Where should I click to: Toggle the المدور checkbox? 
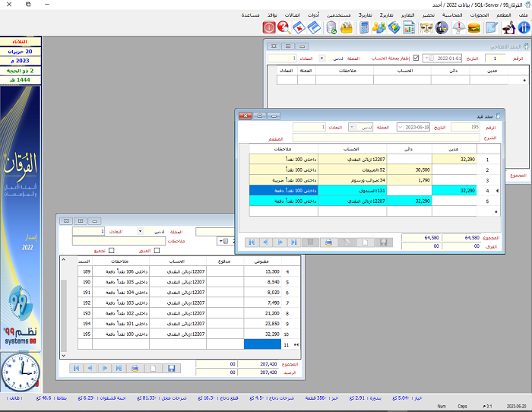(157, 251)
